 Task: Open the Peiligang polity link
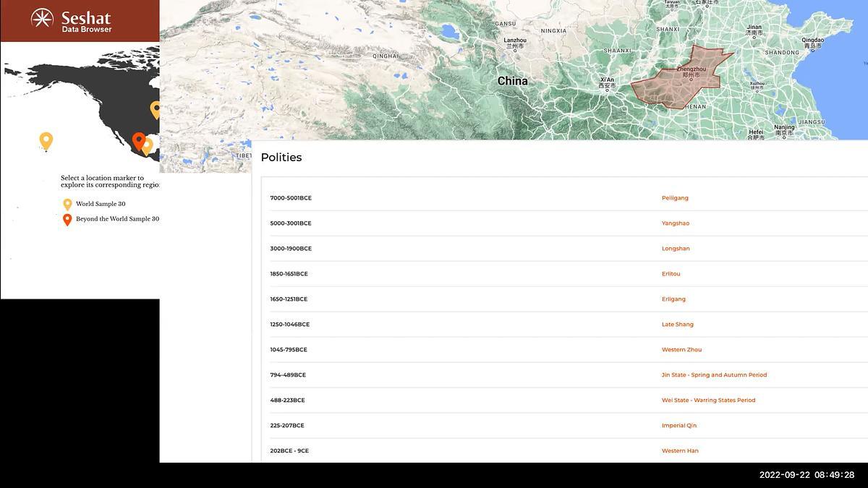point(675,198)
